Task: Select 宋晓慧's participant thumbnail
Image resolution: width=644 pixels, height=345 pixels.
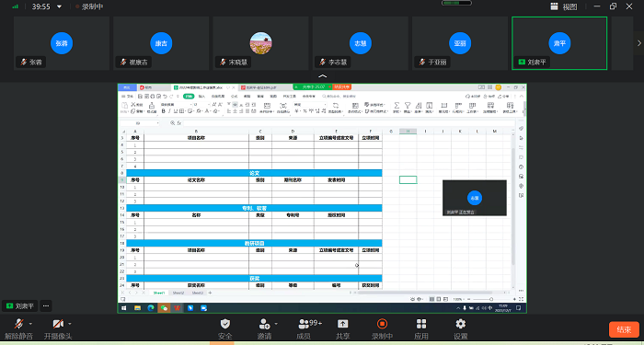Action: coord(260,43)
